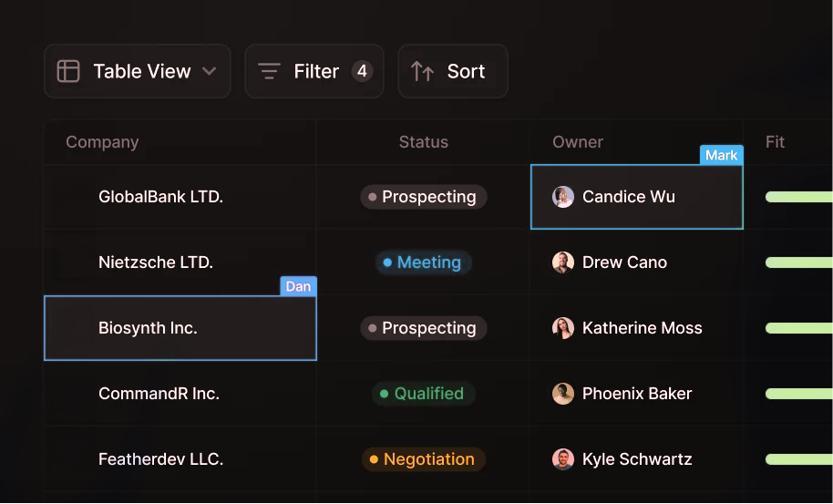The width and height of the screenshot is (833, 504).
Task: Click the Company column header
Action: (x=102, y=142)
